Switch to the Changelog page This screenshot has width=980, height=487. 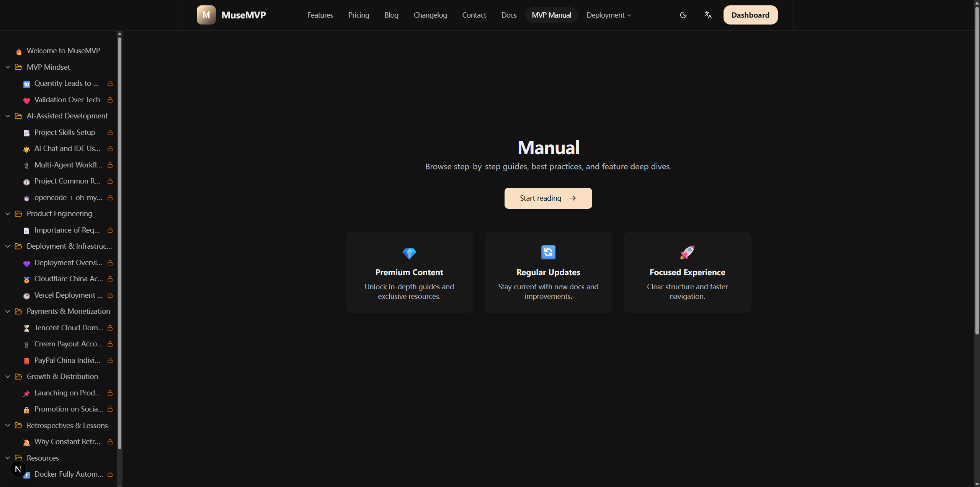[x=430, y=15]
